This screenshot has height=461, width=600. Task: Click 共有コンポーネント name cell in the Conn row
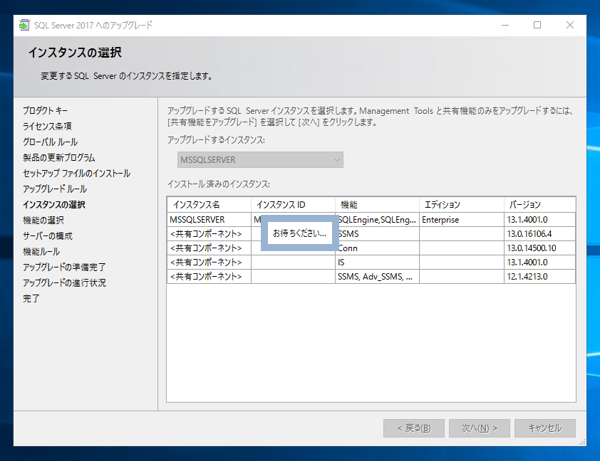pos(209,248)
